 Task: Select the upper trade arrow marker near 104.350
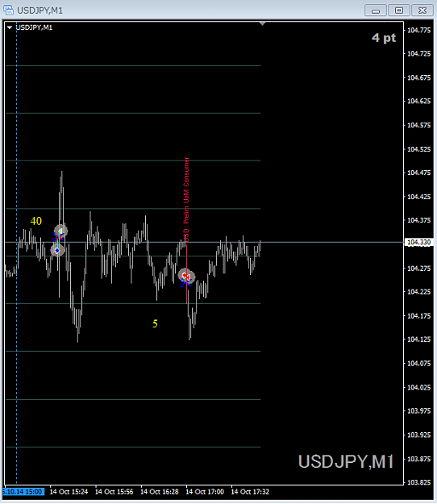point(60,231)
